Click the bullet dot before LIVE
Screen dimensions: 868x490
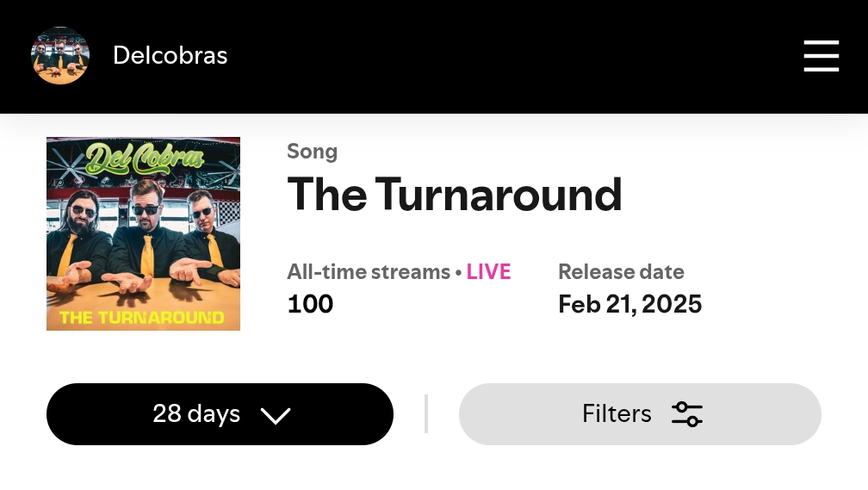click(x=458, y=273)
